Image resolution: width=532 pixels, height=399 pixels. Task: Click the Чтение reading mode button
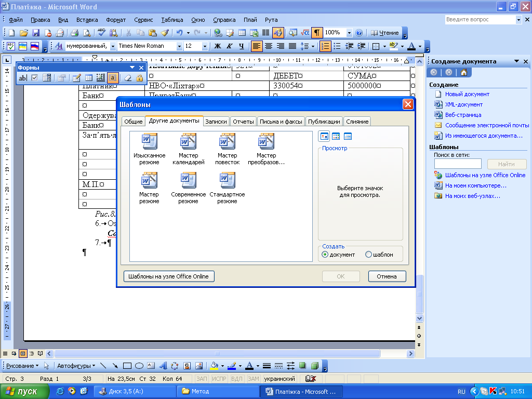pos(385,33)
